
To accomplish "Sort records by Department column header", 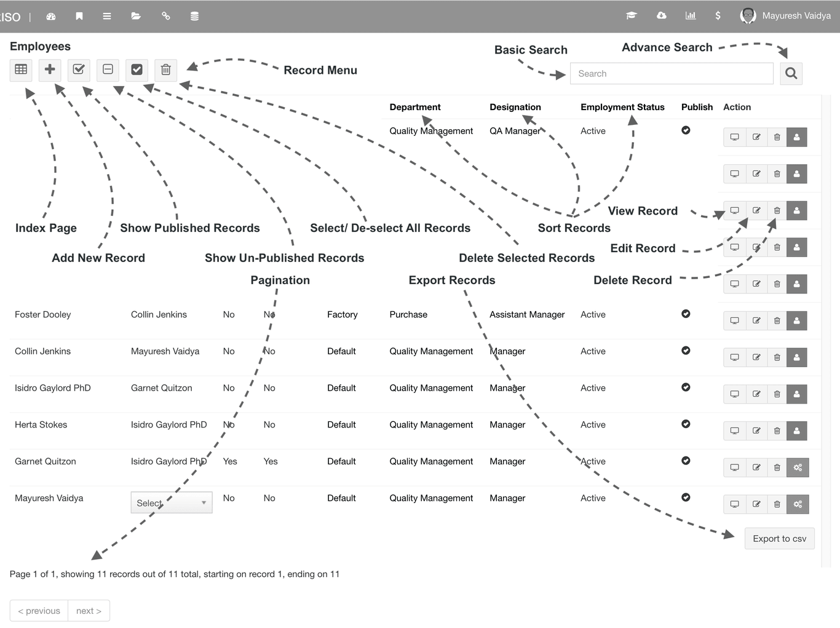I will click(x=415, y=107).
